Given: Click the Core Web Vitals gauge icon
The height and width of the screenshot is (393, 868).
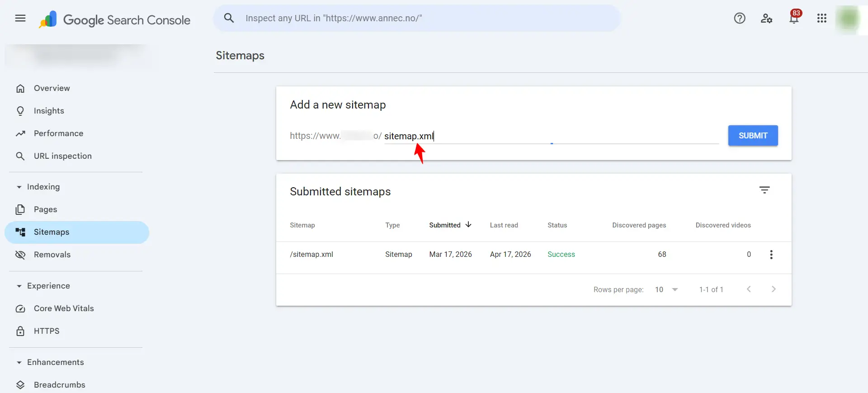Looking at the screenshot, I should (20, 308).
